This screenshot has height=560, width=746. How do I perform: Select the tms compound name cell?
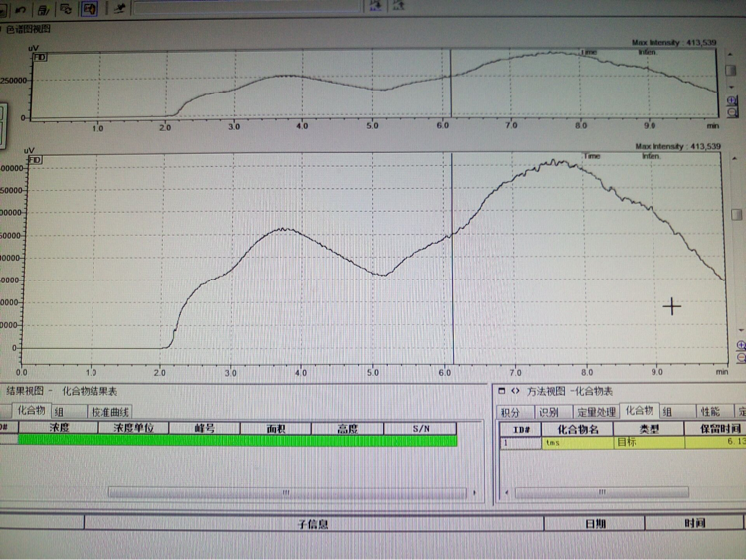point(578,443)
